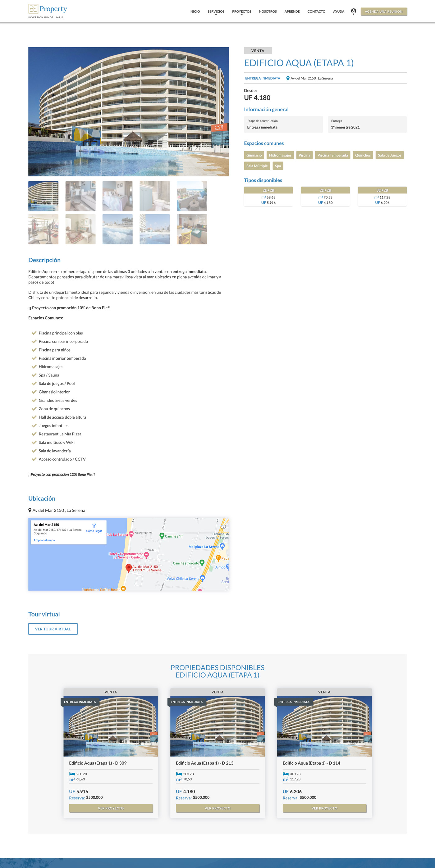Click the Piscina Temperada amenity tag
The image size is (435, 868).
tap(332, 155)
